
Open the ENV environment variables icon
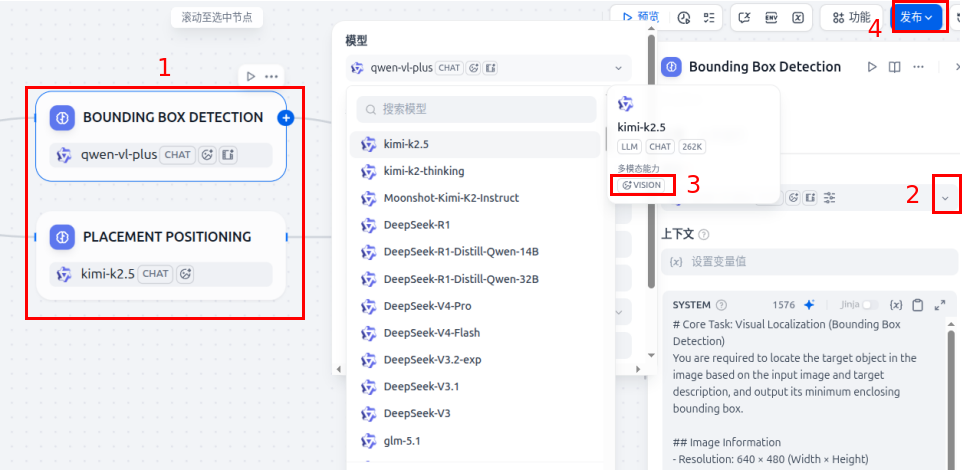pyautogui.click(x=771, y=18)
